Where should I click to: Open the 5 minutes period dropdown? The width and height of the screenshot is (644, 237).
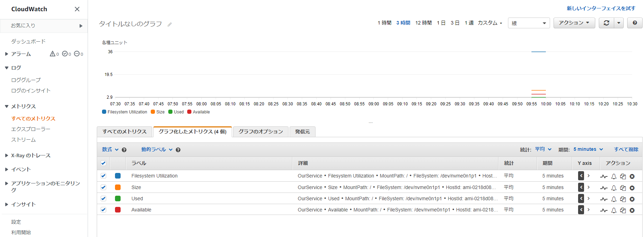[588, 149]
